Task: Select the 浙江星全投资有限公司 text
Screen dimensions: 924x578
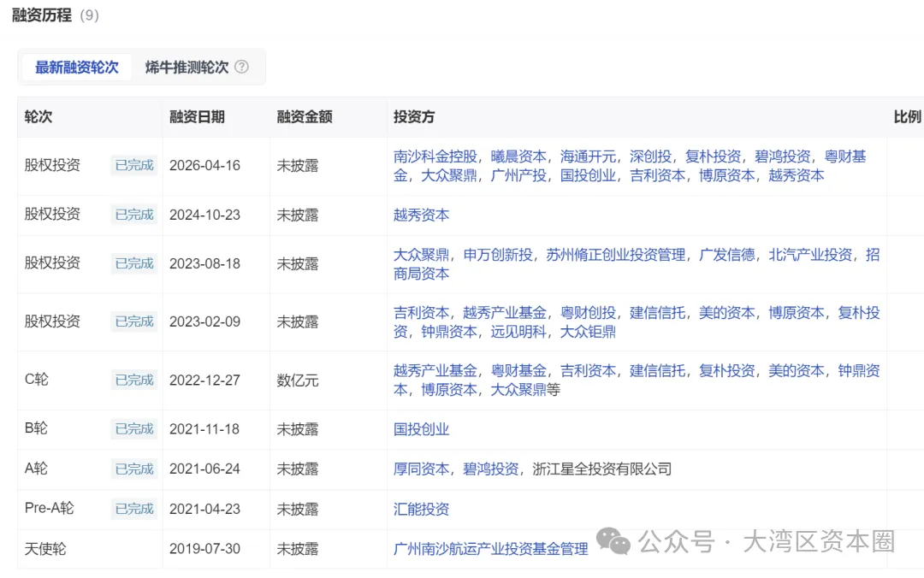Action: click(601, 469)
